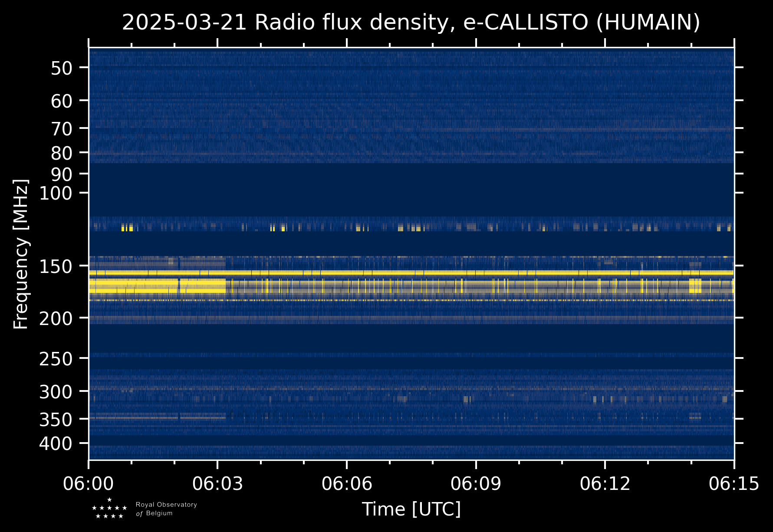Click the 06:15 time tick label

[x=734, y=484]
